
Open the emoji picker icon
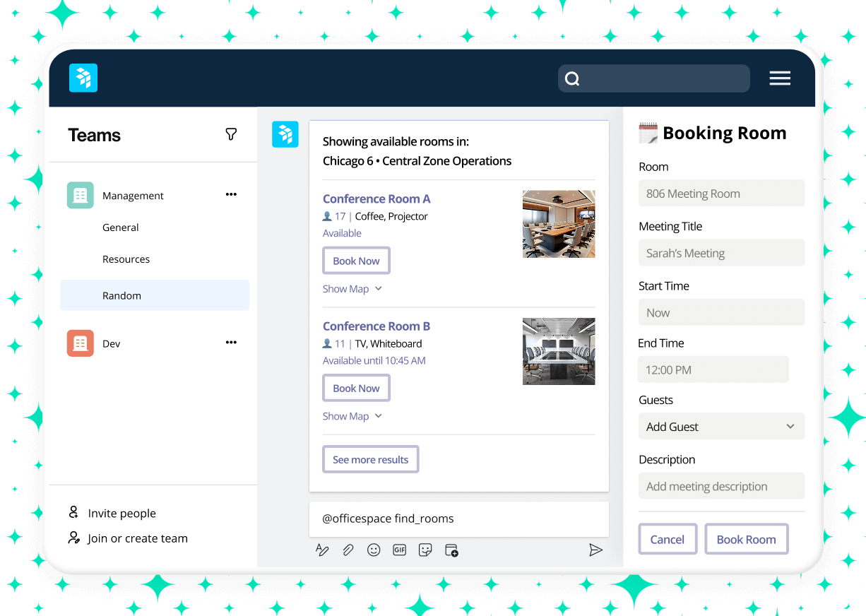click(x=374, y=550)
